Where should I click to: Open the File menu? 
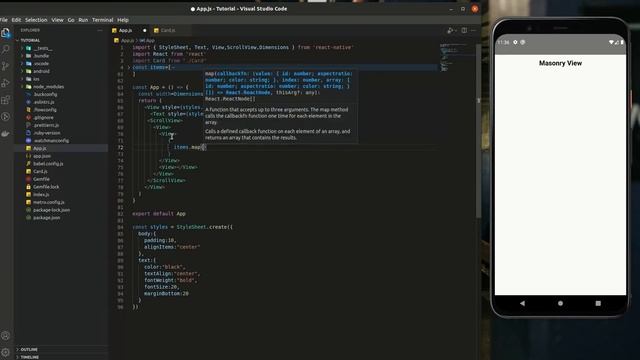4,20
